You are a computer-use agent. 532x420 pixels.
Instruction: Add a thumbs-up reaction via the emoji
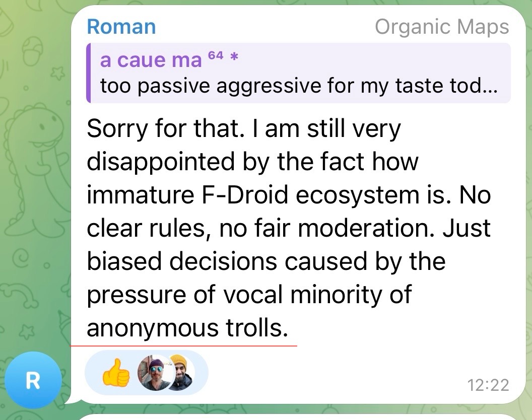pyautogui.click(x=116, y=373)
